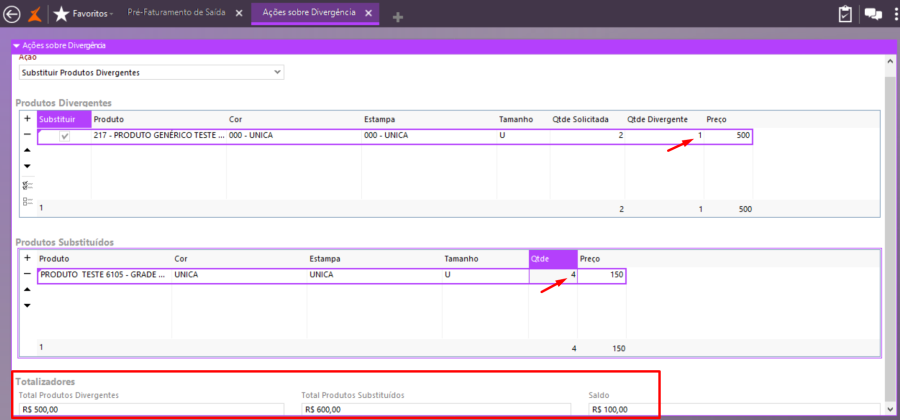900x420 pixels.
Task: Click Qtde Divergente column header
Action: tap(664, 119)
